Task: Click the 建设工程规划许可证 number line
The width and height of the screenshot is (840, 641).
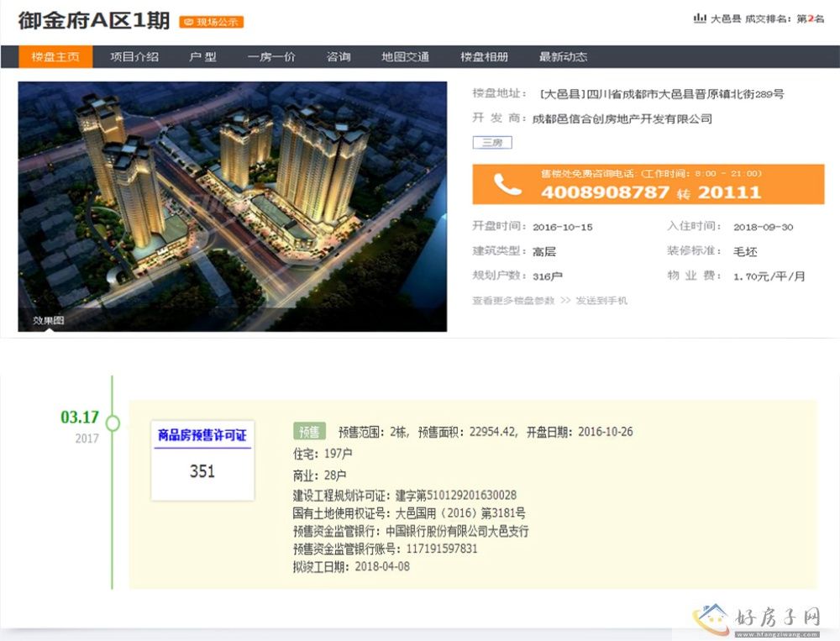Action: click(x=405, y=495)
